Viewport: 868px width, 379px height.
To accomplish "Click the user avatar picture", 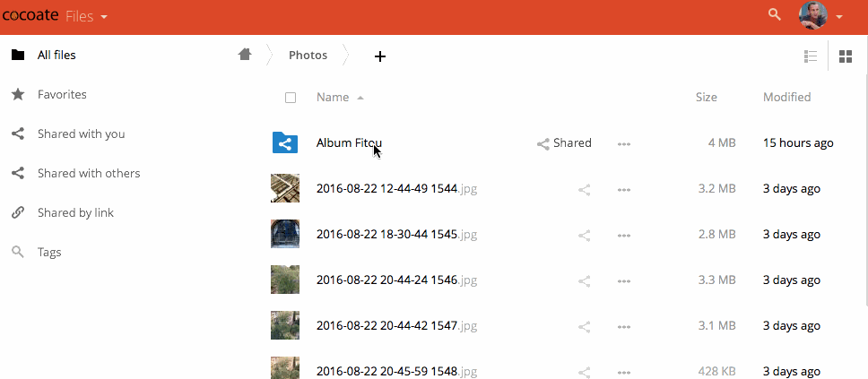I will (x=812, y=15).
